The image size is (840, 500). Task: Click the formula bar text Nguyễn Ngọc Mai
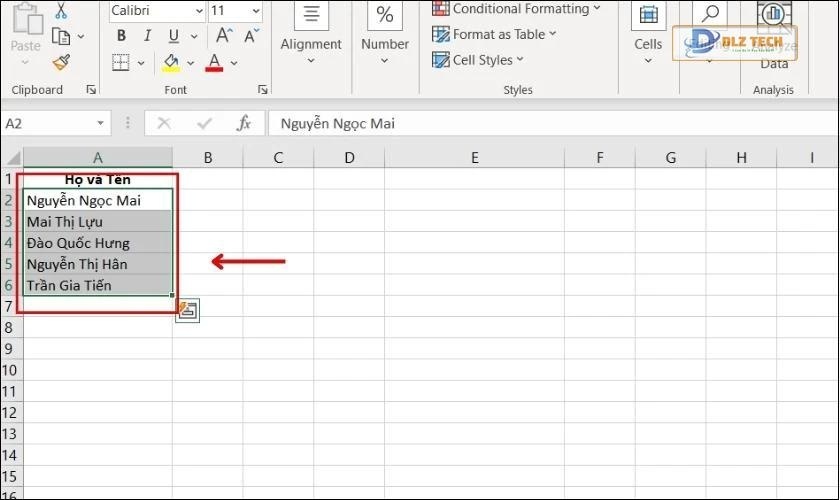tap(338, 124)
